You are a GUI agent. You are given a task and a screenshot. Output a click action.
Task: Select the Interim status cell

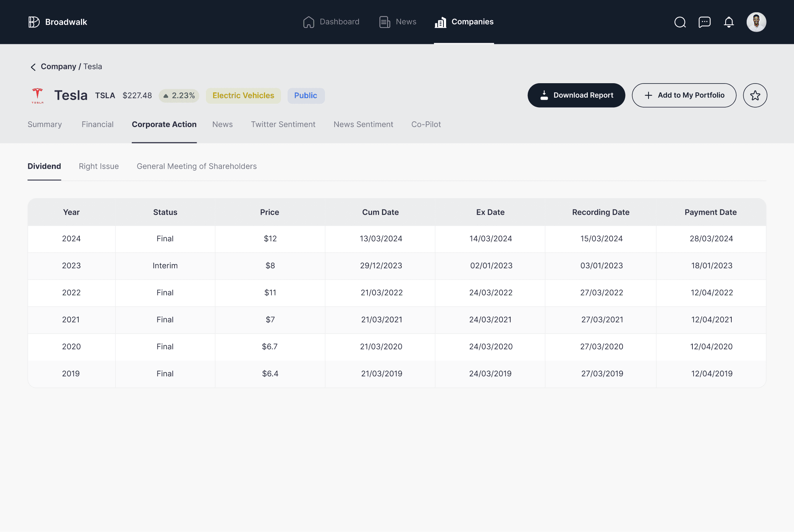(x=165, y=266)
